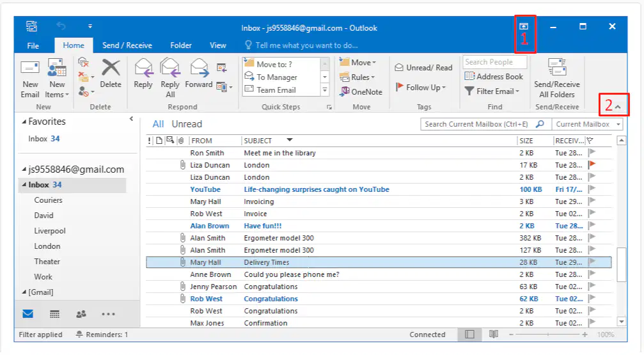The width and height of the screenshot is (644, 355).
Task: Click the Send/Receive quick access icon
Action: click(31, 26)
